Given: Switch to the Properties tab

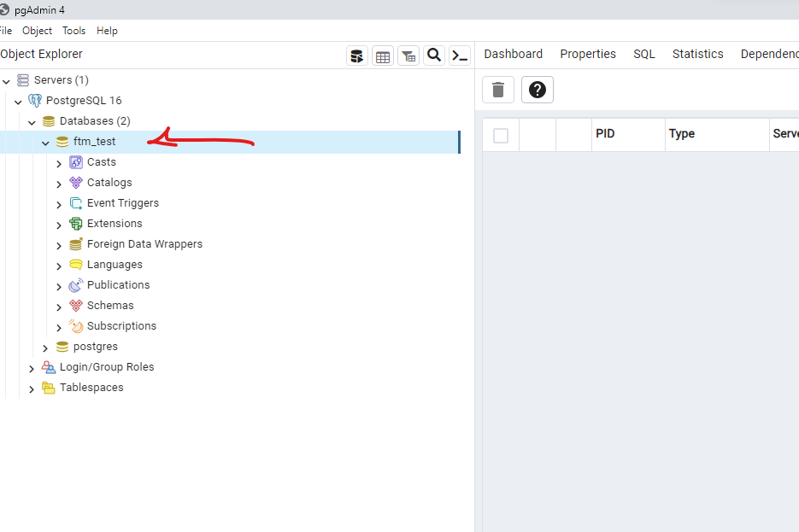Looking at the screenshot, I should click(588, 54).
